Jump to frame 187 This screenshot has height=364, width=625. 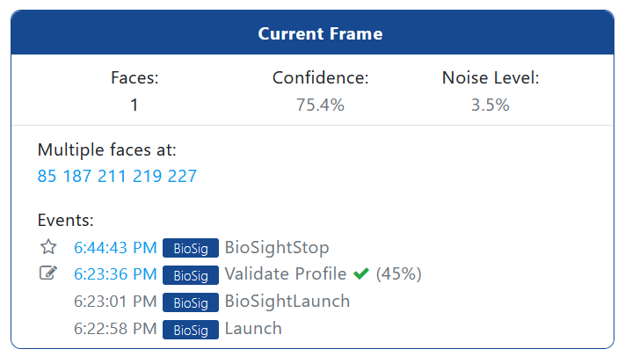pos(77,176)
